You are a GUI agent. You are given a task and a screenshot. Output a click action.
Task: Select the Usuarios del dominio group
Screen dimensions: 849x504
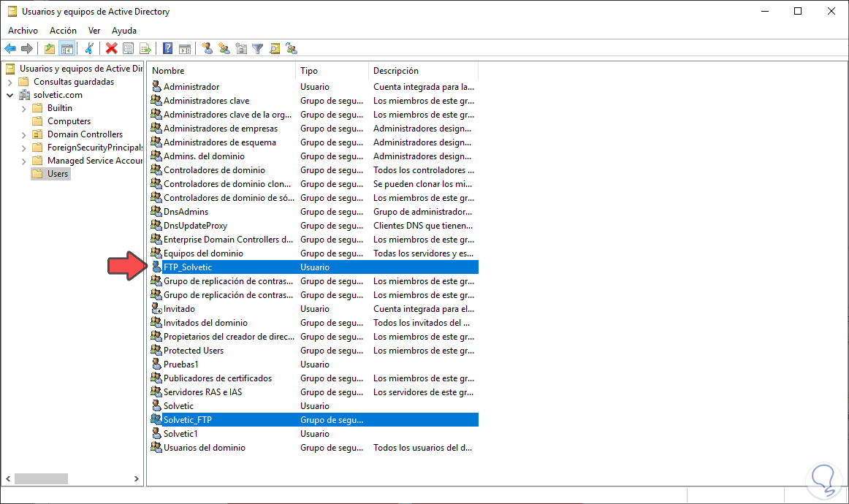[313, 448]
